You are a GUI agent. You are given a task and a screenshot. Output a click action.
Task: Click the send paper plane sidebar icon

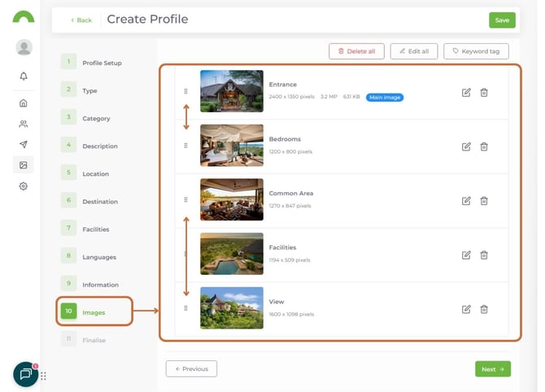(24, 145)
